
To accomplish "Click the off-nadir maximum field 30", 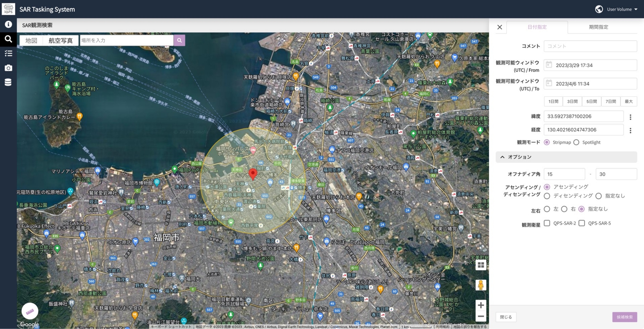I will (x=616, y=174).
